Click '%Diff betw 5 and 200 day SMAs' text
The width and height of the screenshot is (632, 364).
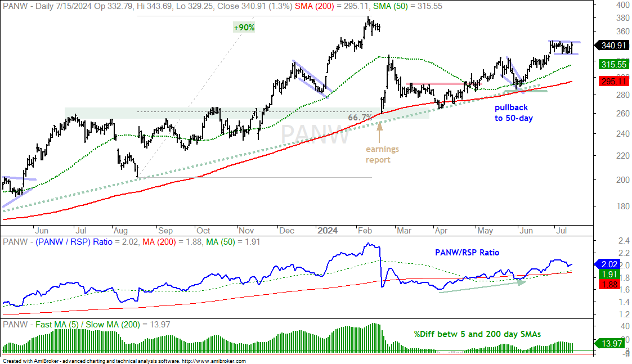pyautogui.click(x=477, y=334)
